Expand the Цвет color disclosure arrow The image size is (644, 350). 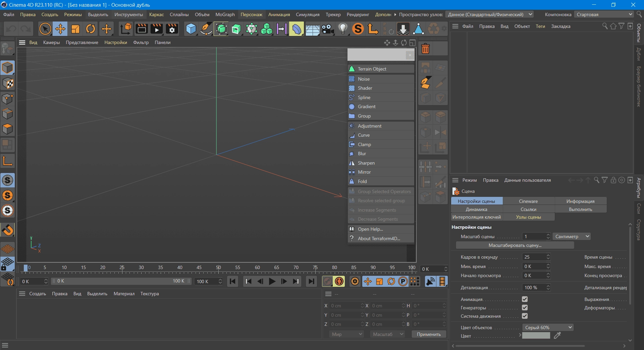(520, 335)
